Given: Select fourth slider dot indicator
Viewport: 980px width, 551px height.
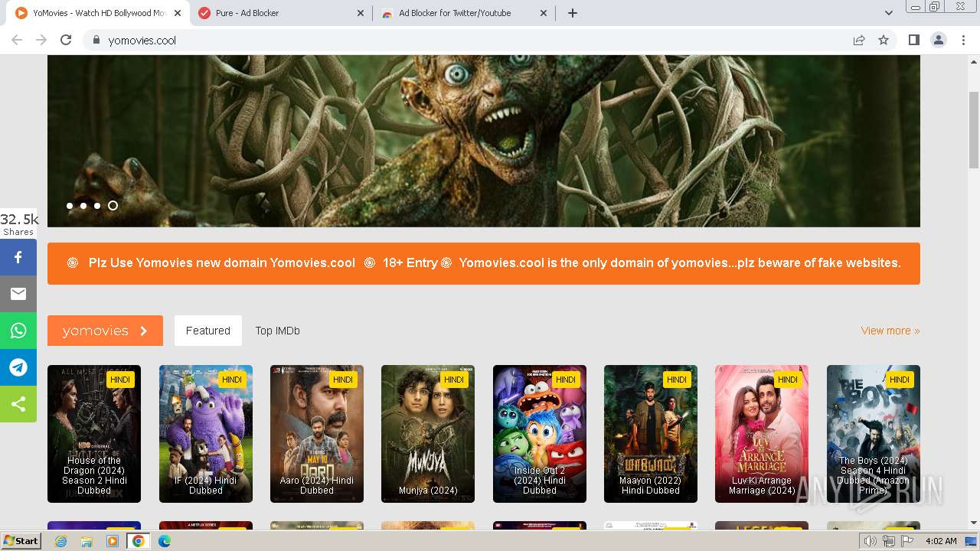Looking at the screenshot, I should click(113, 206).
